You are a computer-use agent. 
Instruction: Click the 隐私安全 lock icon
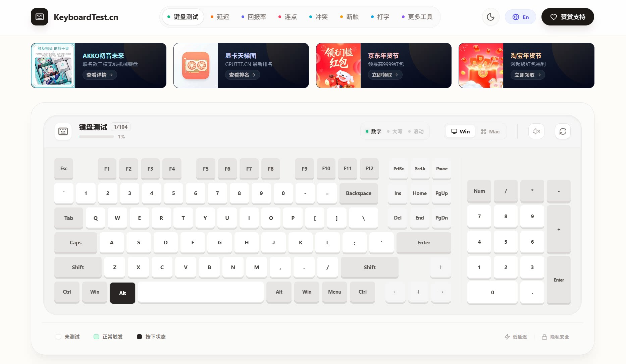pos(545,337)
